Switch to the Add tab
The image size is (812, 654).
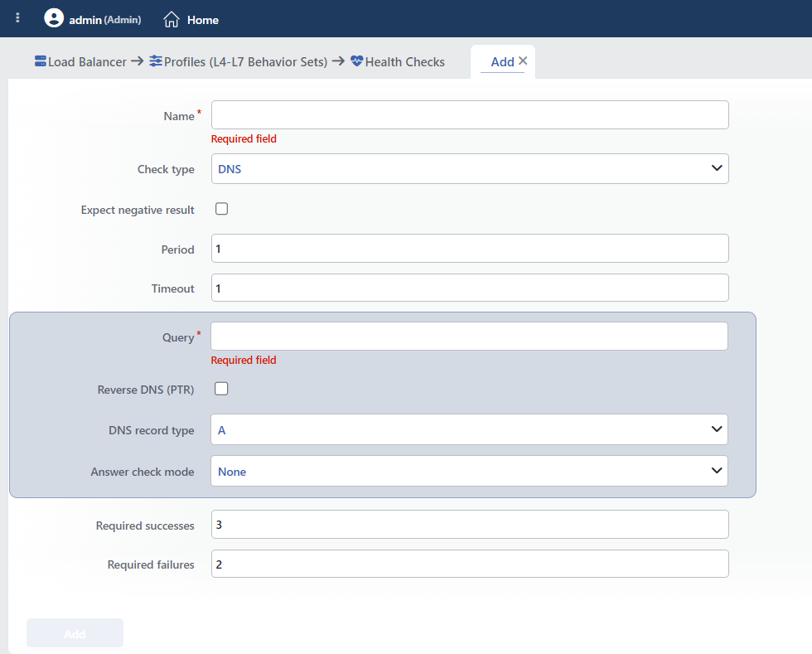pyautogui.click(x=502, y=62)
